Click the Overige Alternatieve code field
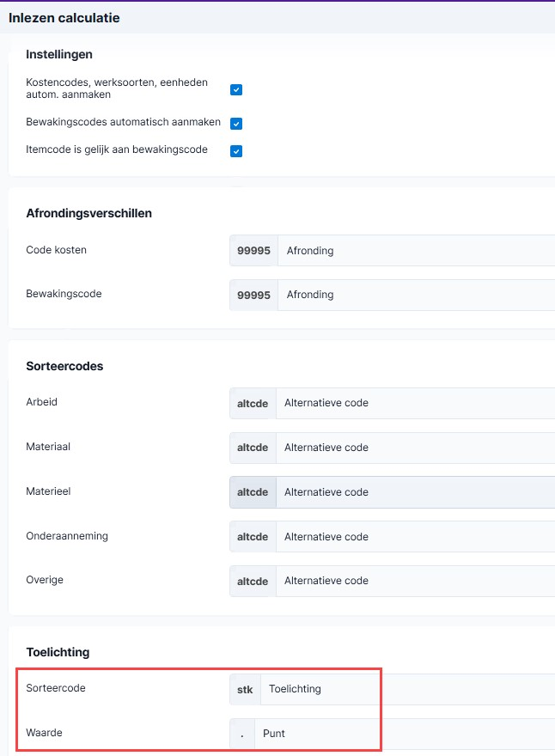Viewport: 555px width, 756px height. (392, 581)
